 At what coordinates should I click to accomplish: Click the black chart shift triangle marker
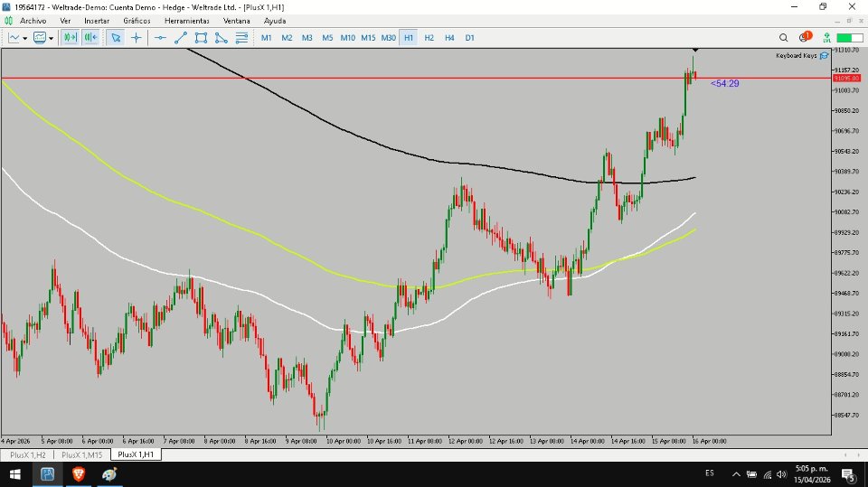tap(695, 51)
